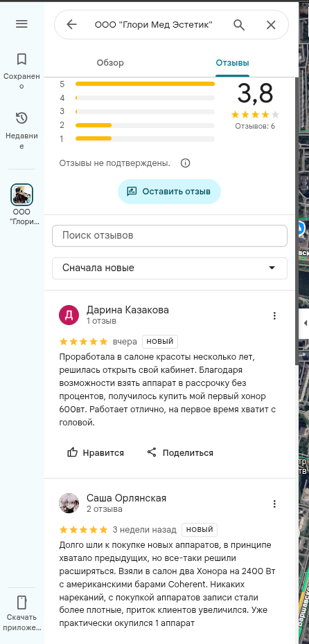Open the three-dot menu for Саша Орлянская's review
309x644 pixels.
pyautogui.click(x=274, y=504)
